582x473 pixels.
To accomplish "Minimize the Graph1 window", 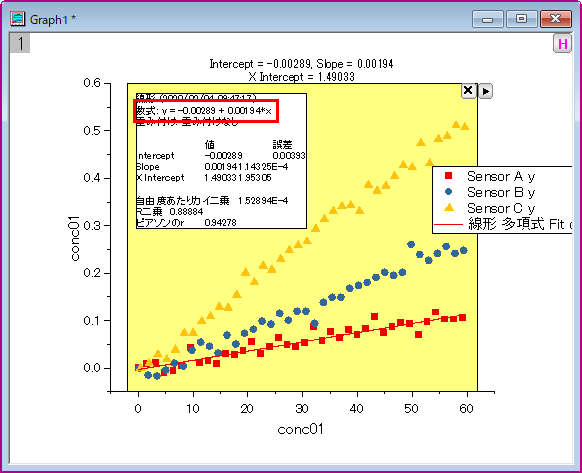I will [487, 19].
